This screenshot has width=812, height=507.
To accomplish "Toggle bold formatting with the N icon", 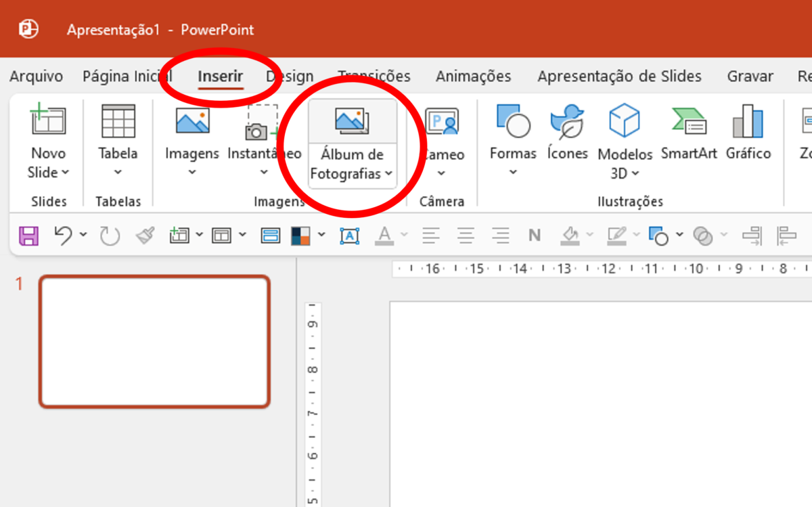I will point(534,236).
